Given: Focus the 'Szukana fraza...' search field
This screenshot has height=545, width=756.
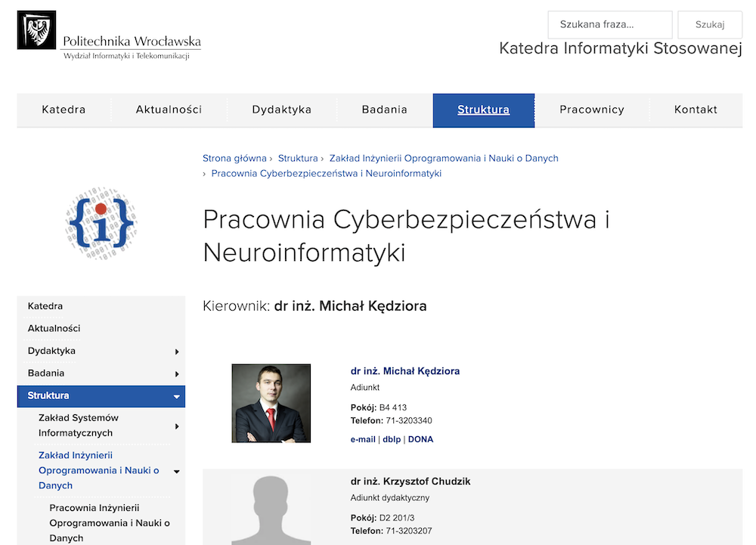Looking at the screenshot, I should click(610, 25).
